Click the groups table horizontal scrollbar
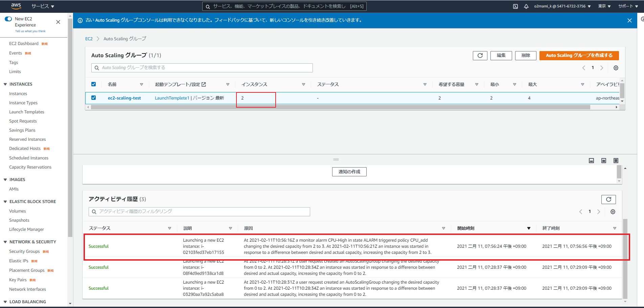The width and height of the screenshot is (644, 308). [341, 107]
